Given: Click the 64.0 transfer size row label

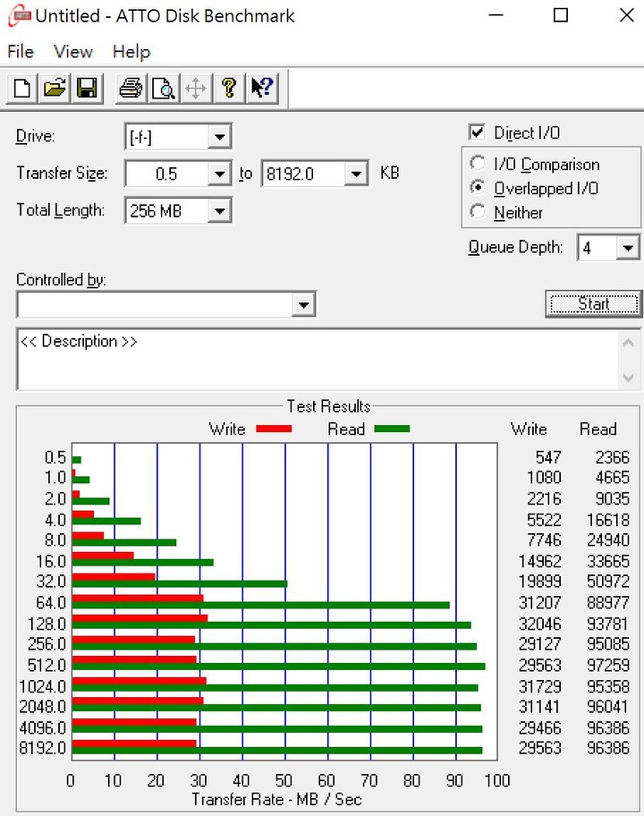Looking at the screenshot, I should pyautogui.click(x=51, y=603).
